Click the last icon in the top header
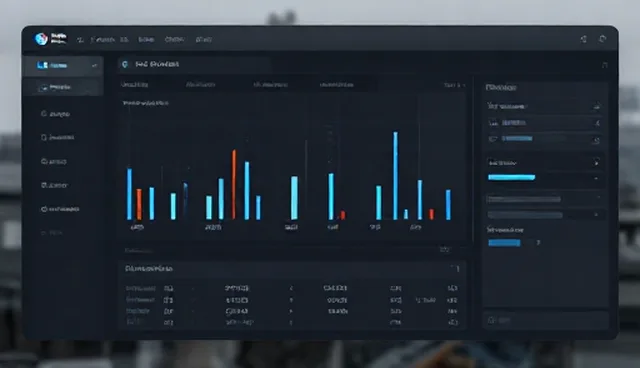 click(x=602, y=39)
